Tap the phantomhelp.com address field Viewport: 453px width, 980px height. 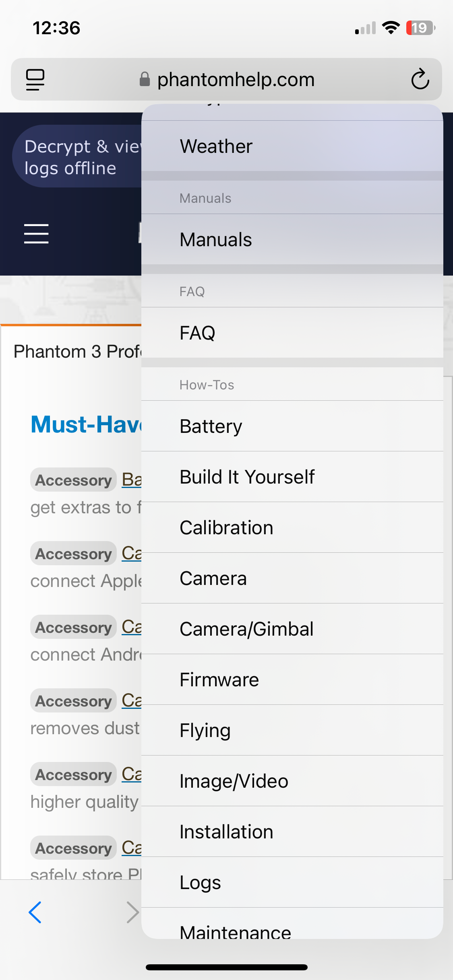point(226,79)
